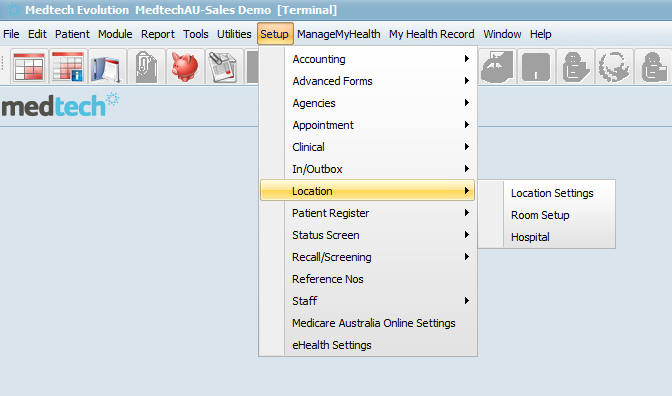Viewport: 672px width, 396px height.
Task: Expand the Recall/Screening submenu
Action: point(369,257)
